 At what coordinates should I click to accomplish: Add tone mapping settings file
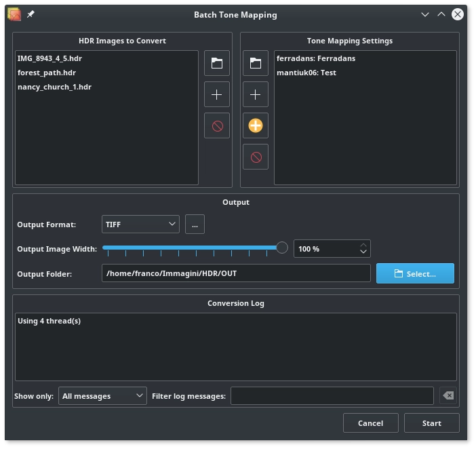pyautogui.click(x=256, y=94)
